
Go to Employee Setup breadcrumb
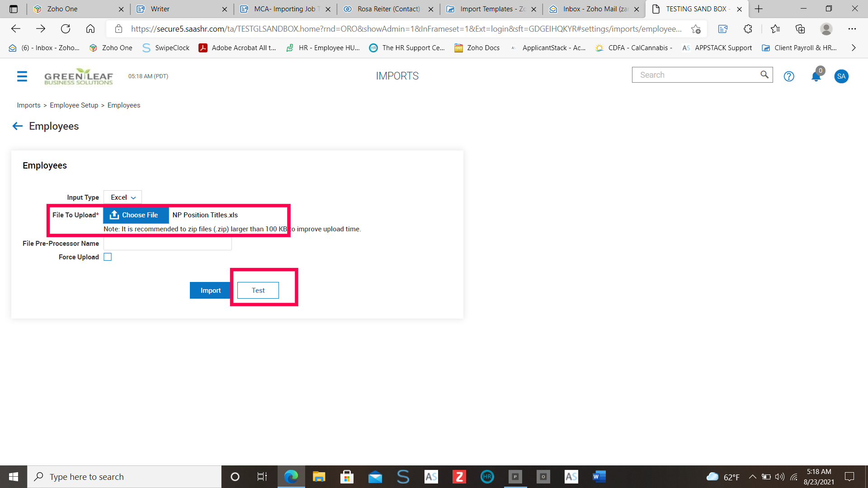[74, 105]
